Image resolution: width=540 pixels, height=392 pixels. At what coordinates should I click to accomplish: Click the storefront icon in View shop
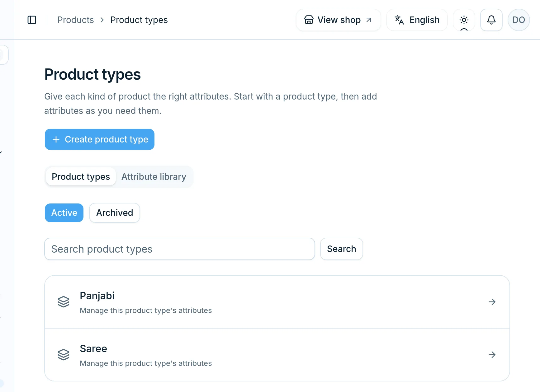point(309,20)
